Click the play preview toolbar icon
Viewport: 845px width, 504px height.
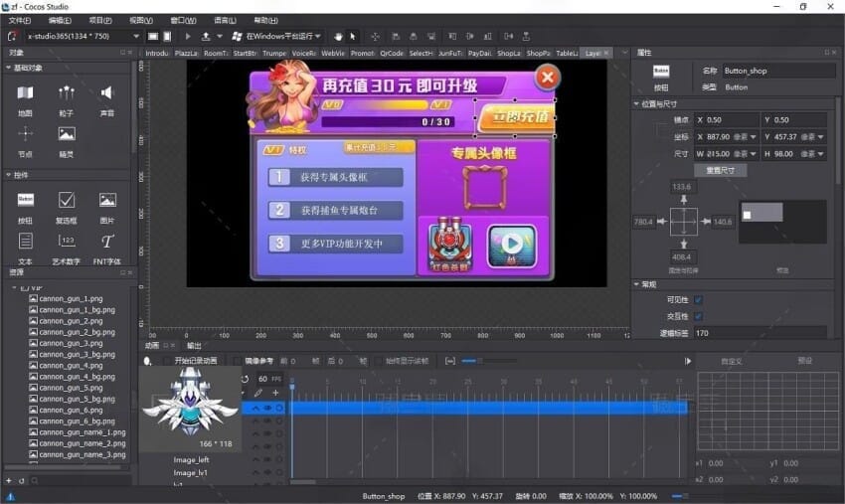[188, 36]
